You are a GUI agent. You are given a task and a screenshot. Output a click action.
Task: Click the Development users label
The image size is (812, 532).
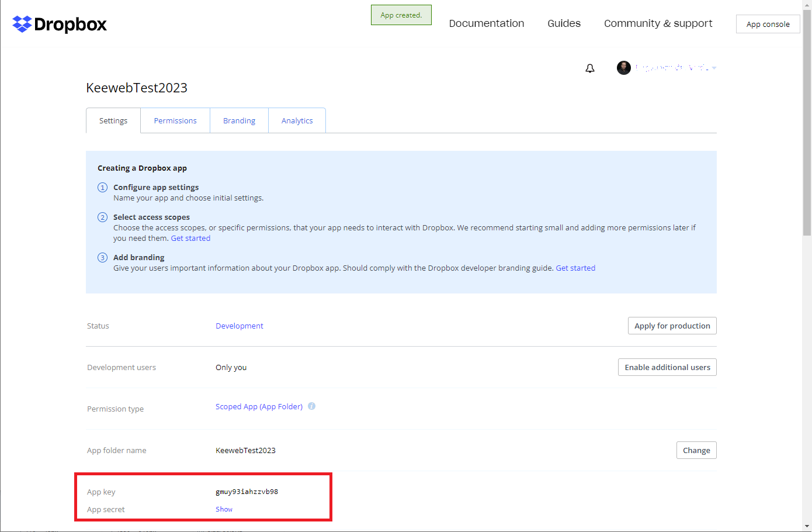pos(122,367)
